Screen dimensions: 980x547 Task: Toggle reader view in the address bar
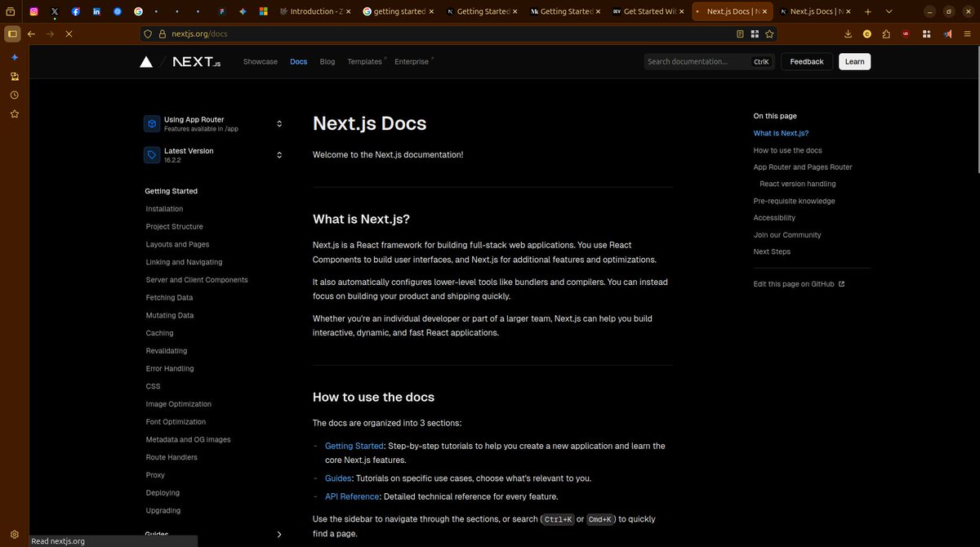pos(740,34)
